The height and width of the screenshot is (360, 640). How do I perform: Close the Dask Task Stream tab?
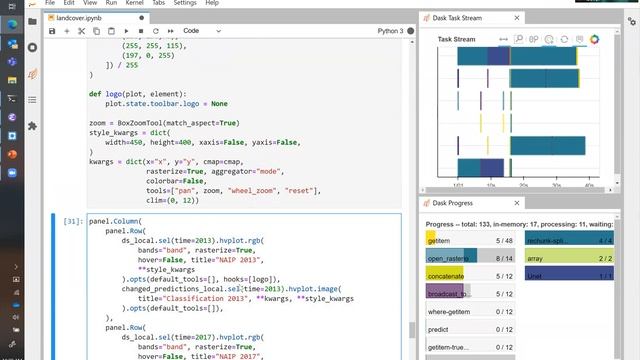coord(517,18)
